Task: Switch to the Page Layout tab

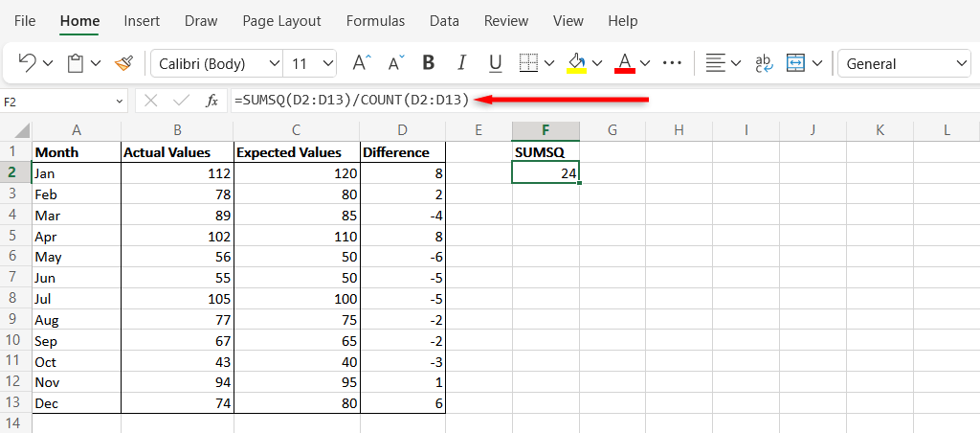Action: pyautogui.click(x=281, y=20)
